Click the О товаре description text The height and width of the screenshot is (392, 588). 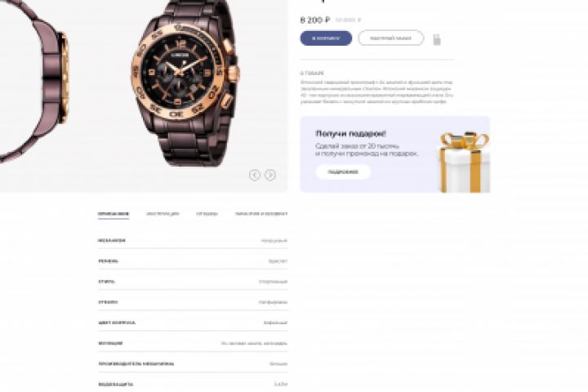tap(376, 92)
